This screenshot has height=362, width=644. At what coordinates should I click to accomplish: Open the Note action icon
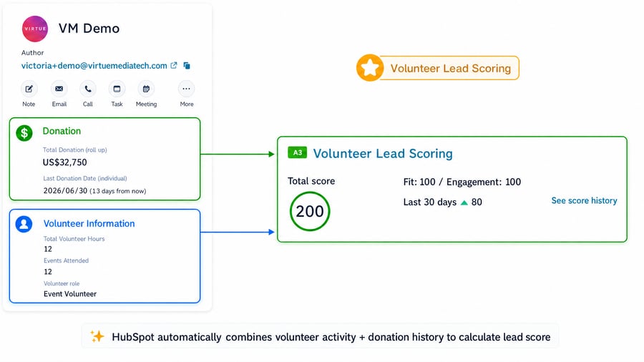click(29, 89)
